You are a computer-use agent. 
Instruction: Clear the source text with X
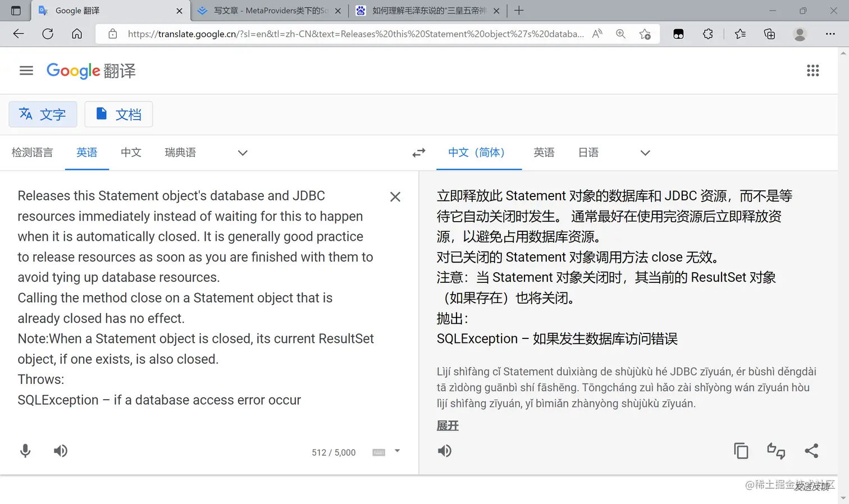(395, 196)
